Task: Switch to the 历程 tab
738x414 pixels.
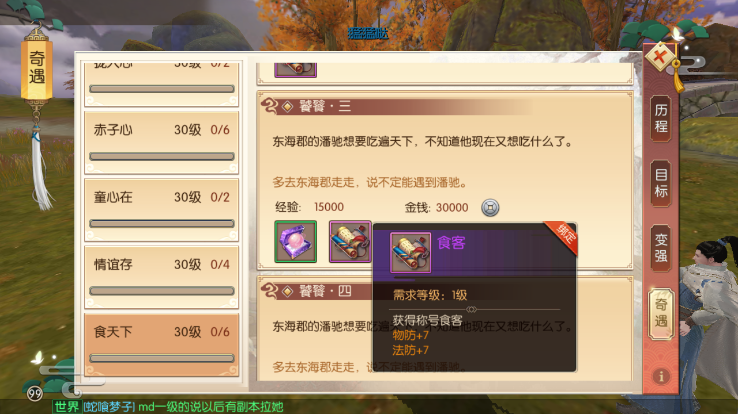Action: (661, 119)
